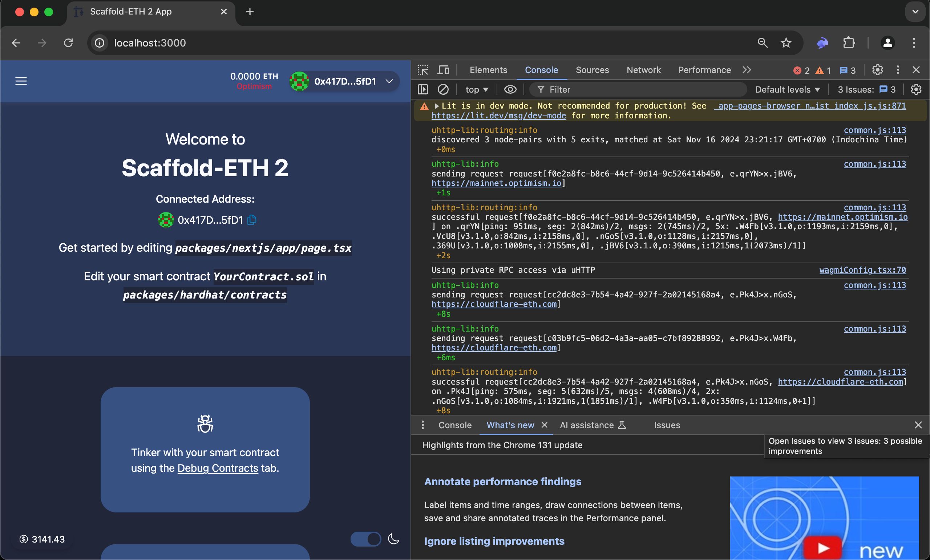Screen dimensions: 930x560
Task: Open the lit.dev/msg/dev-mode link
Action: pyautogui.click(x=498, y=116)
